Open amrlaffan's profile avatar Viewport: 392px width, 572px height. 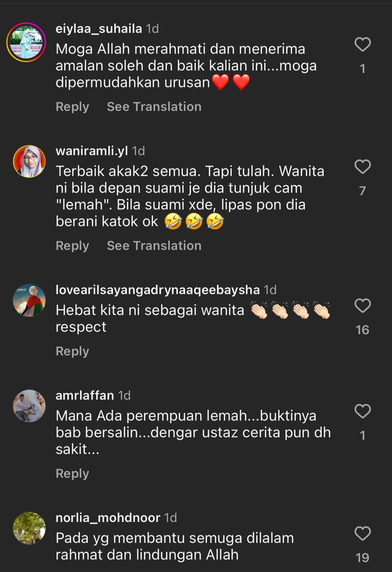pos(29,406)
